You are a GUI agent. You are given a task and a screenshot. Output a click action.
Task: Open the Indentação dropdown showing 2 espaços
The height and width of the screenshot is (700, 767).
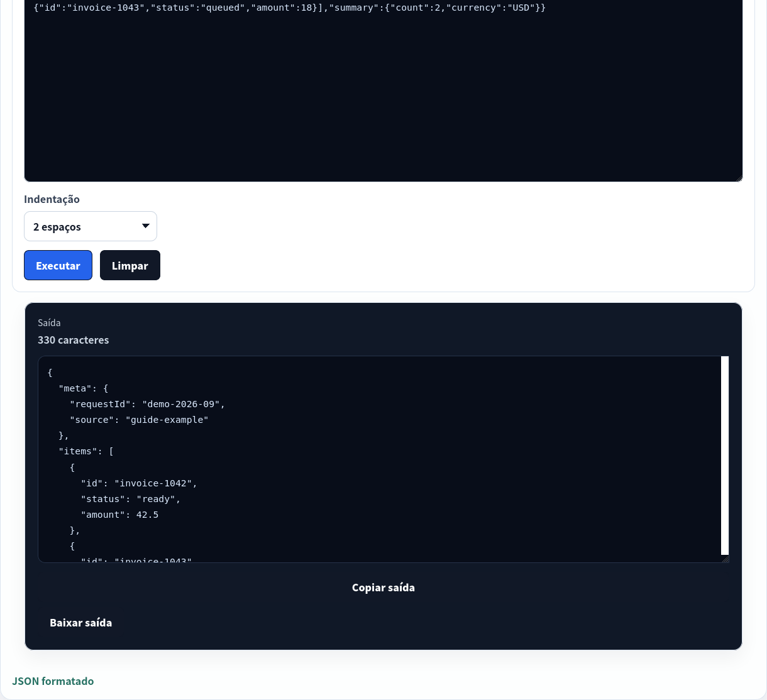coord(91,226)
